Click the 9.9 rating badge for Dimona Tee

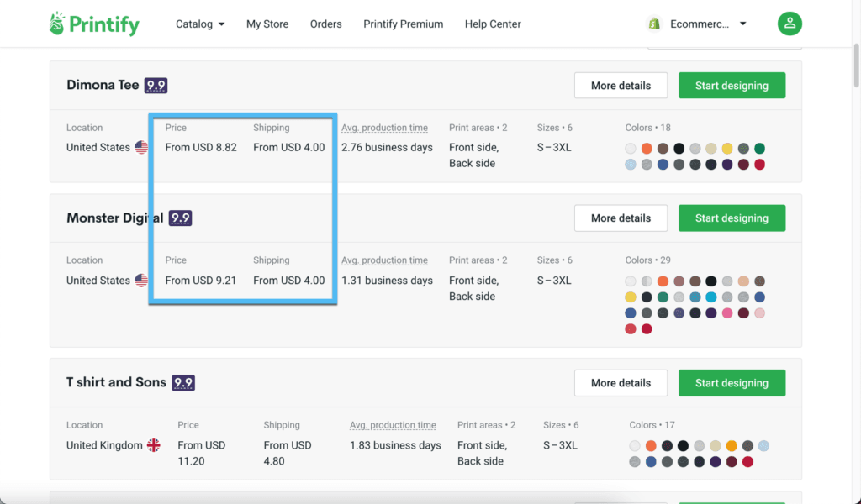click(156, 85)
